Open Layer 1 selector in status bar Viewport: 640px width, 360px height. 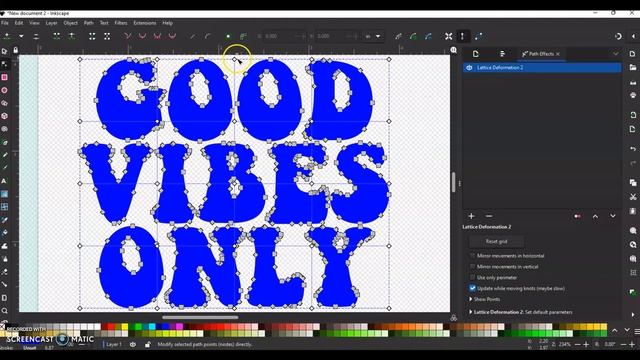click(x=114, y=344)
